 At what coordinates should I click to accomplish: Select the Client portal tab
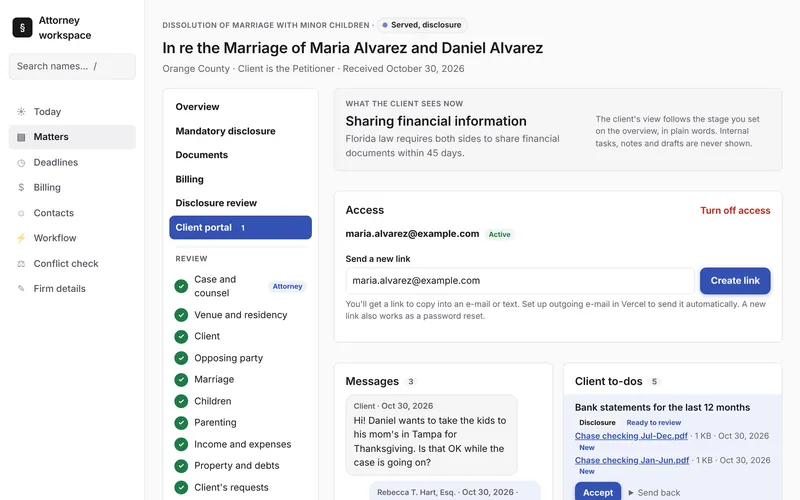240,228
